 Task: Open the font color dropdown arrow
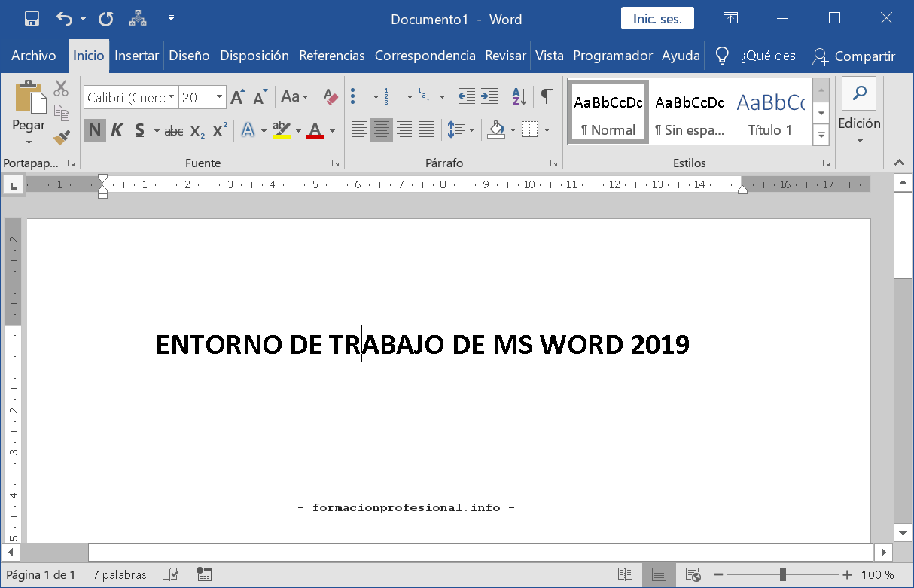click(x=331, y=130)
